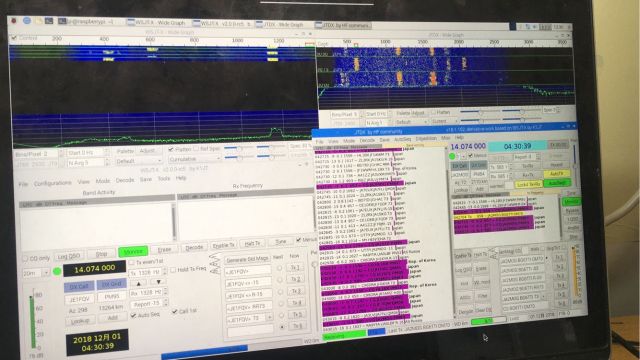Open the Cumulative spectrum mode dropdown
This screenshot has width=640, height=360.
[x=194, y=159]
